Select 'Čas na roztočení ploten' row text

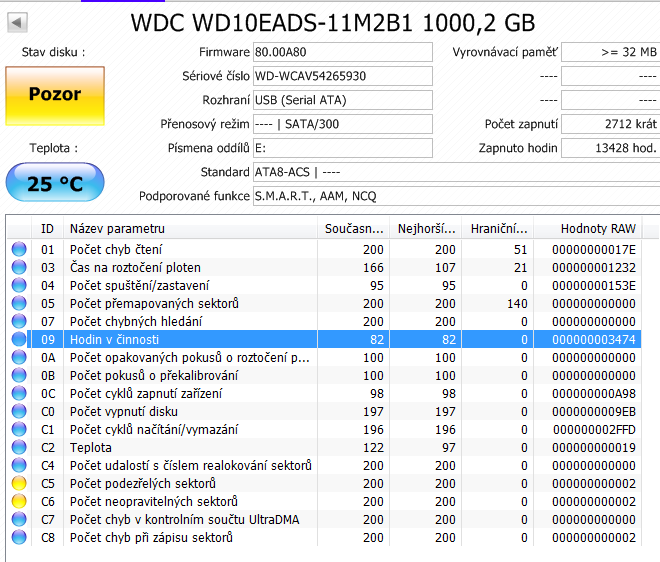[x=135, y=268]
